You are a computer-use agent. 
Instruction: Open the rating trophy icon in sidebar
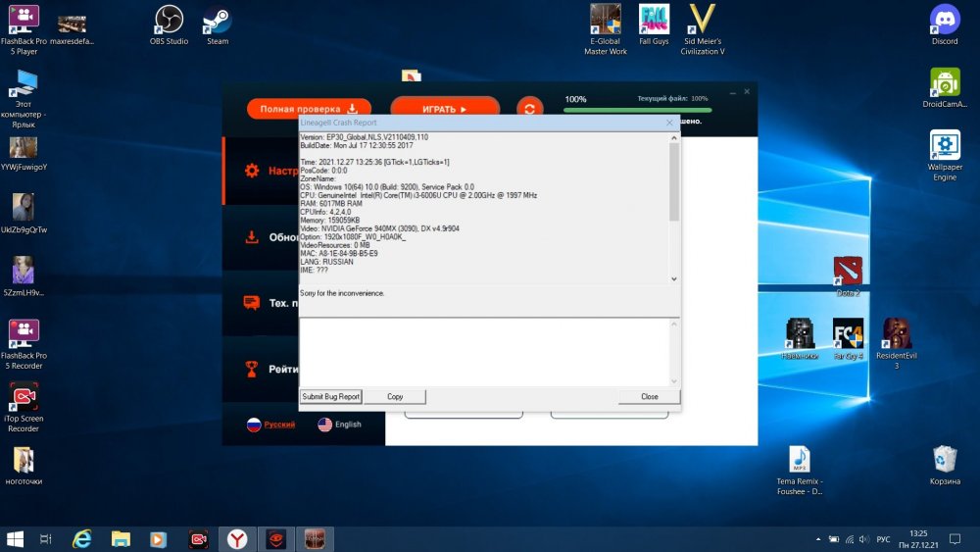pyautogui.click(x=252, y=369)
